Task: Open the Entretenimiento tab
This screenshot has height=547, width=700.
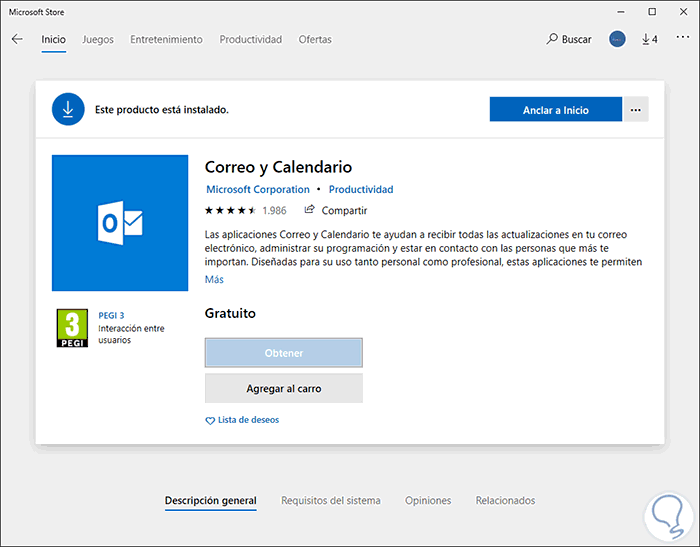Action: pos(168,40)
